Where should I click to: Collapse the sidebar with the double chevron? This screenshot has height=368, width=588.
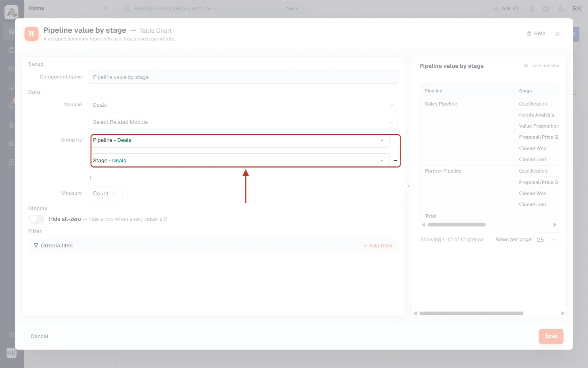click(105, 8)
